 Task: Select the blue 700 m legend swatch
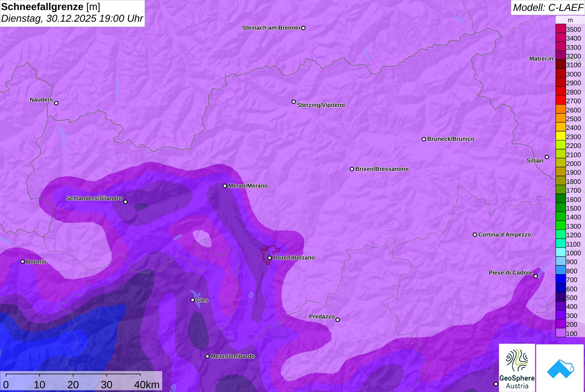561,279
